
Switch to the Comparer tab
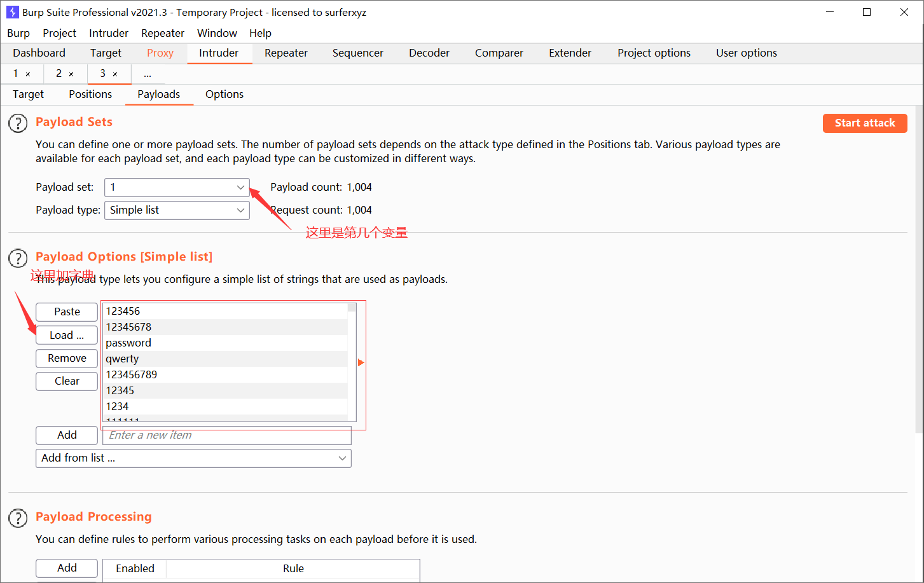coord(499,53)
